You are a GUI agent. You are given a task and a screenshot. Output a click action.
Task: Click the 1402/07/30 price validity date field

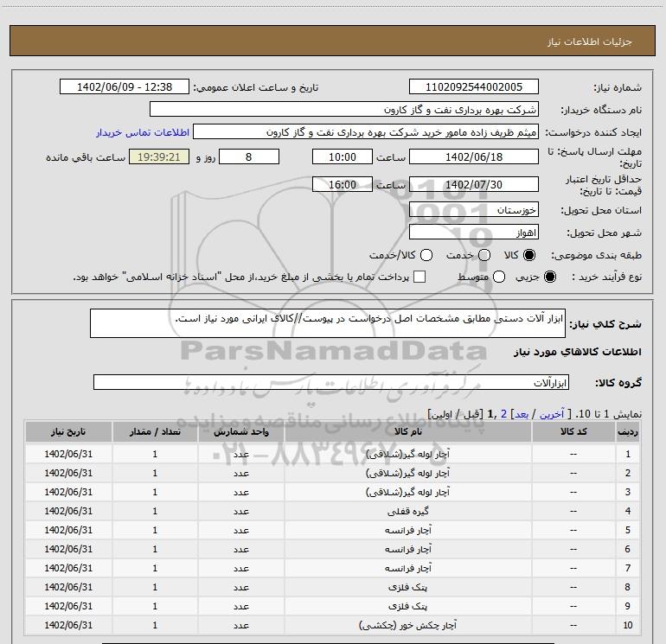pos(474,184)
